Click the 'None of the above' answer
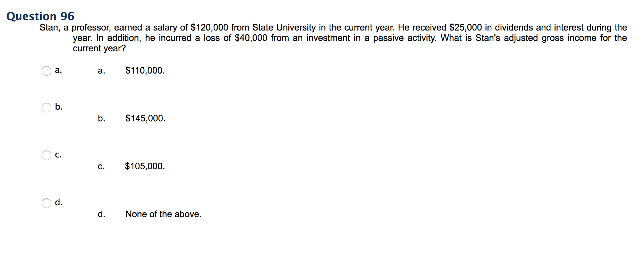Viewport: 644px width, 256px height. point(163,214)
